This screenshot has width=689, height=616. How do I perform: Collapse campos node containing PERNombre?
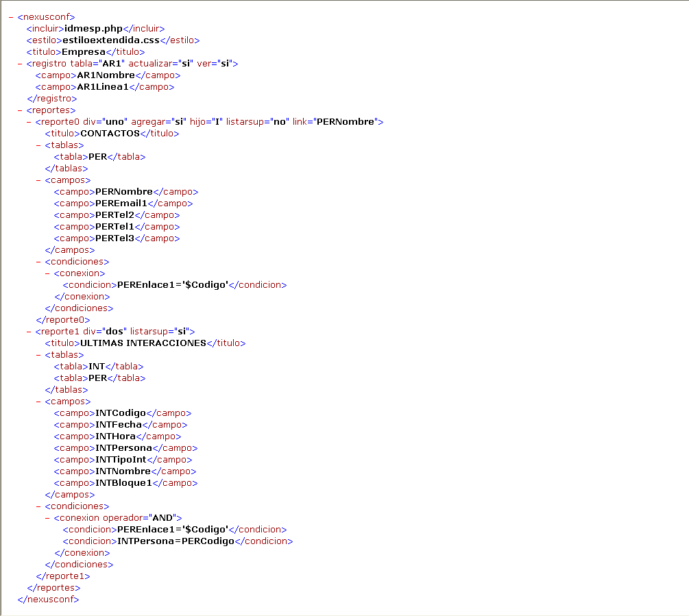(38, 180)
